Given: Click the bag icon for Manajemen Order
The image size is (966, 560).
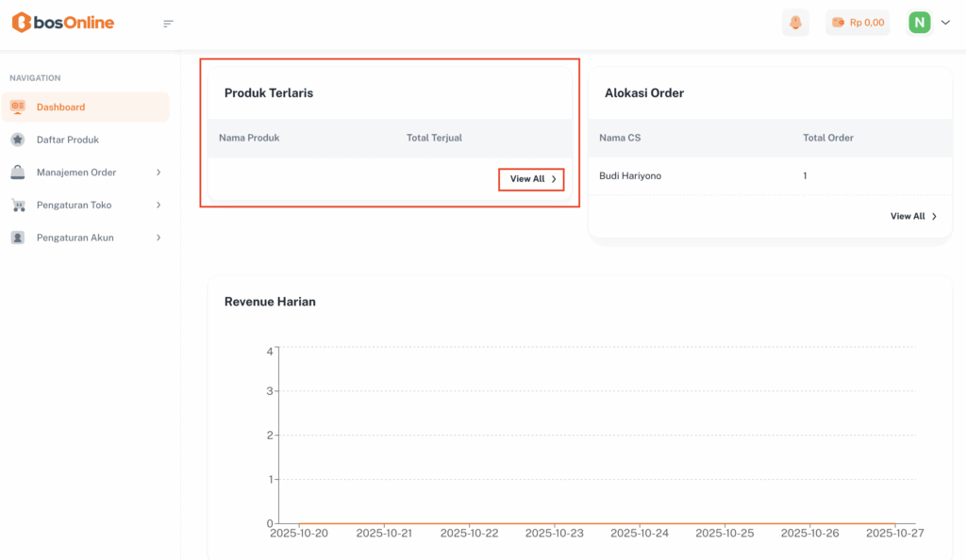Looking at the screenshot, I should (x=18, y=173).
